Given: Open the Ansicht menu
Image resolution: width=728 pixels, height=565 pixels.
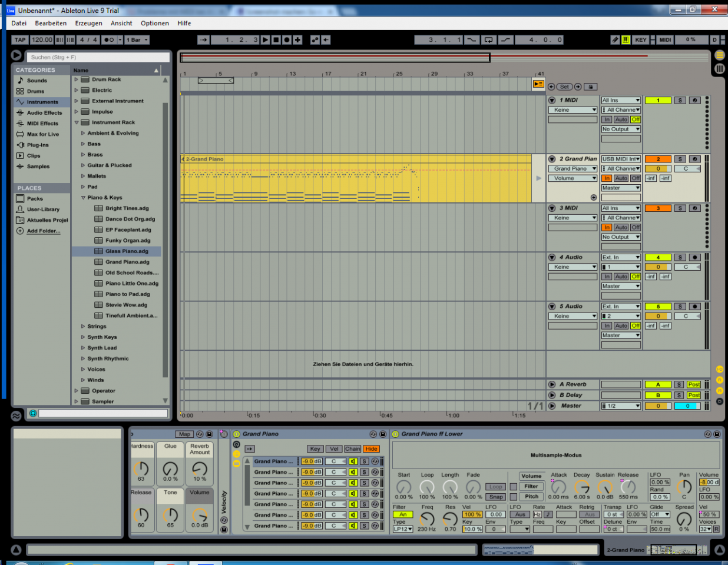Looking at the screenshot, I should (x=121, y=24).
